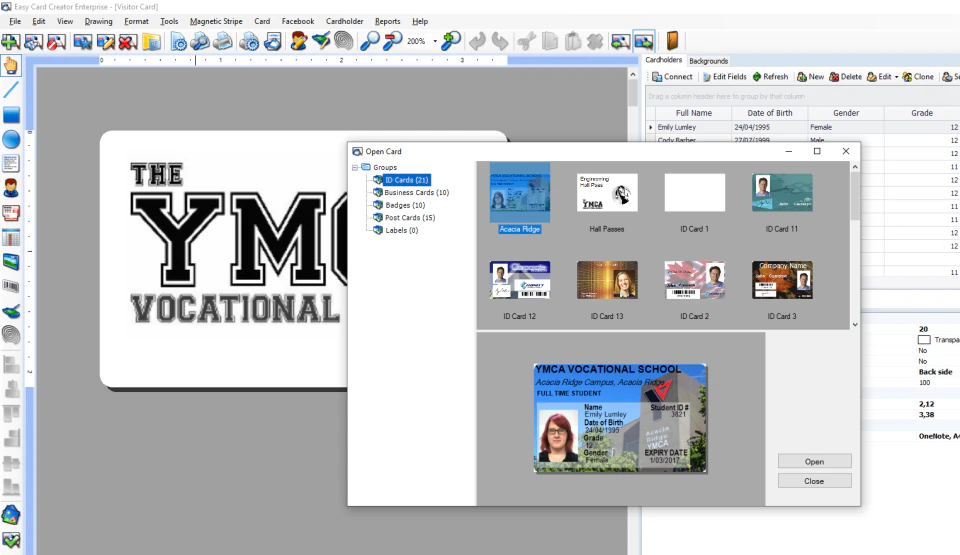Select Business Cards (10) group
The image size is (960, 555).
(416, 192)
